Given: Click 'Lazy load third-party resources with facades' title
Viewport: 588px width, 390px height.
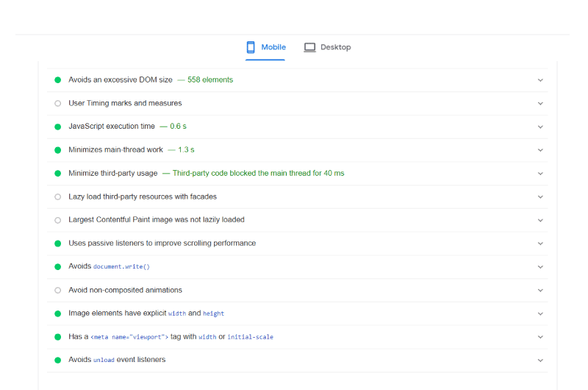Looking at the screenshot, I should pyautogui.click(x=143, y=196).
